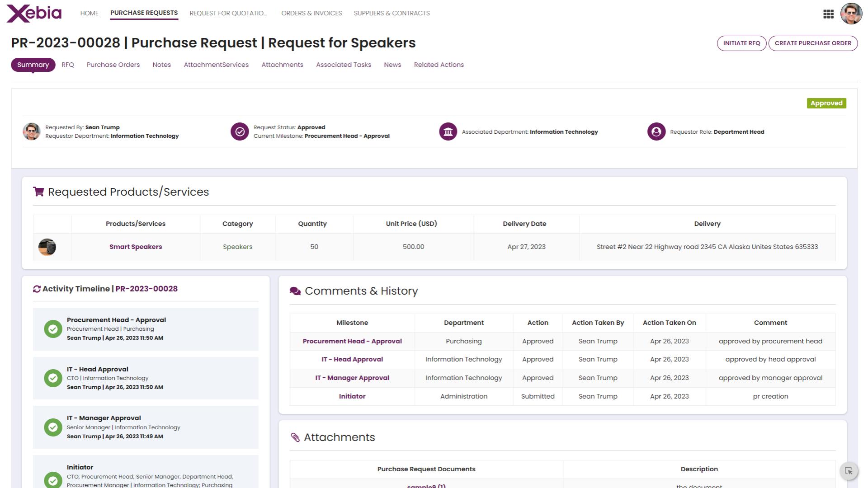Viewport: 868px width, 488px height.
Task: Click the Smart Speakers product thumbnail
Action: 47,247
